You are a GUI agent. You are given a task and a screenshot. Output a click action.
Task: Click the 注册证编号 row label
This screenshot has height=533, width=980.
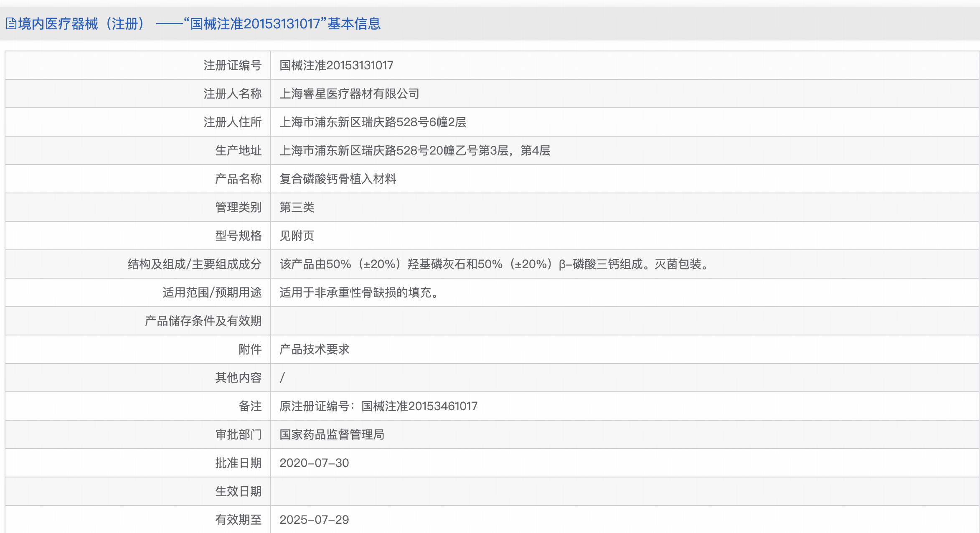233,65
